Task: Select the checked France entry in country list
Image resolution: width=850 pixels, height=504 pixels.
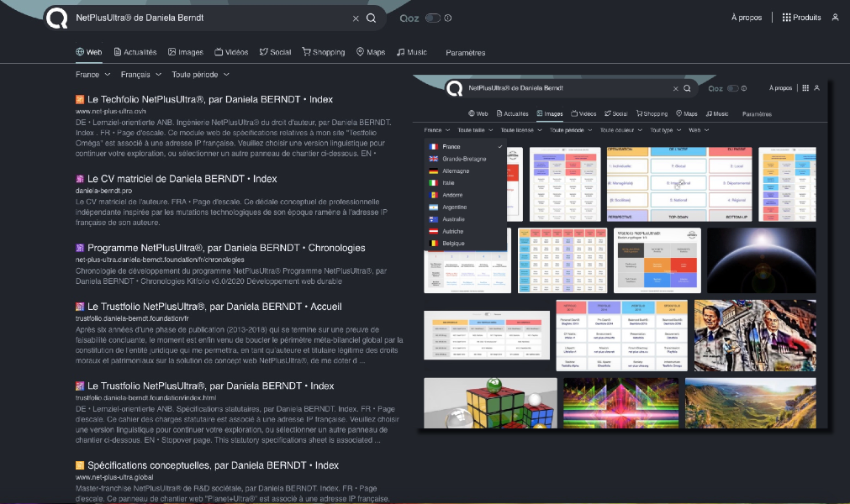Action: [x=466, y=147]
